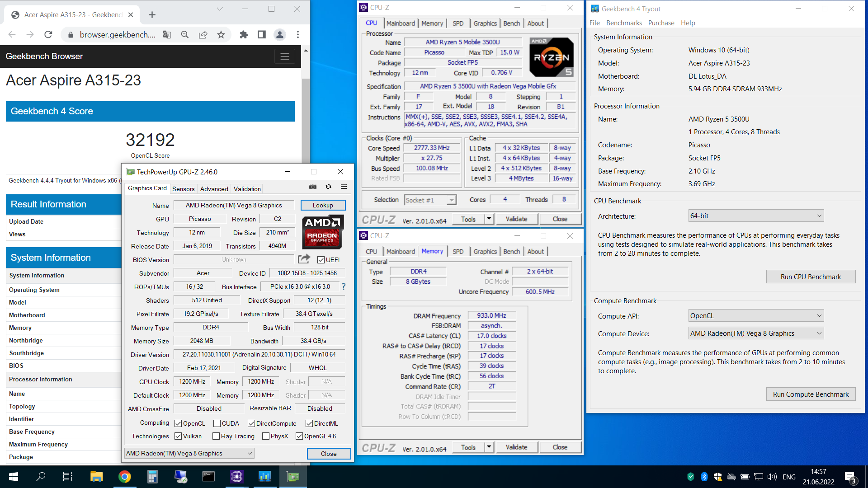Screen dimensions: 868x488
Task: Toggle the PhysX checkbox
Action: coord(266,436)
